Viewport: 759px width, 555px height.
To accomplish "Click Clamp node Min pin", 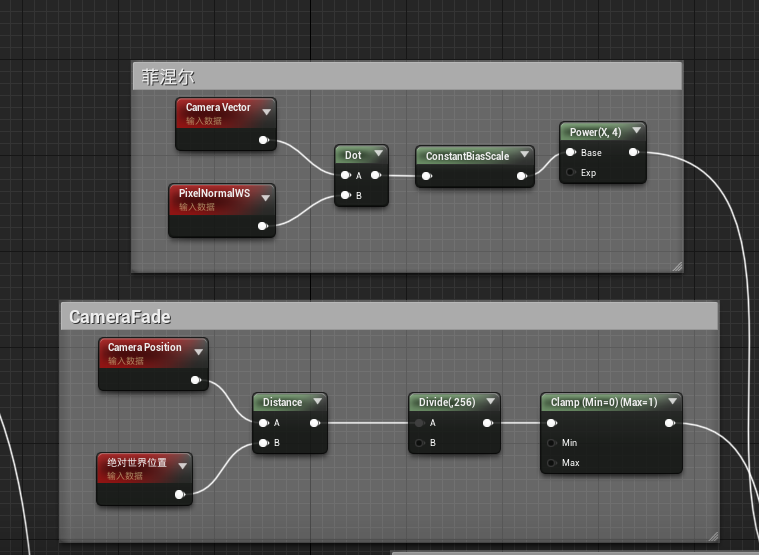I will point(551,443).
